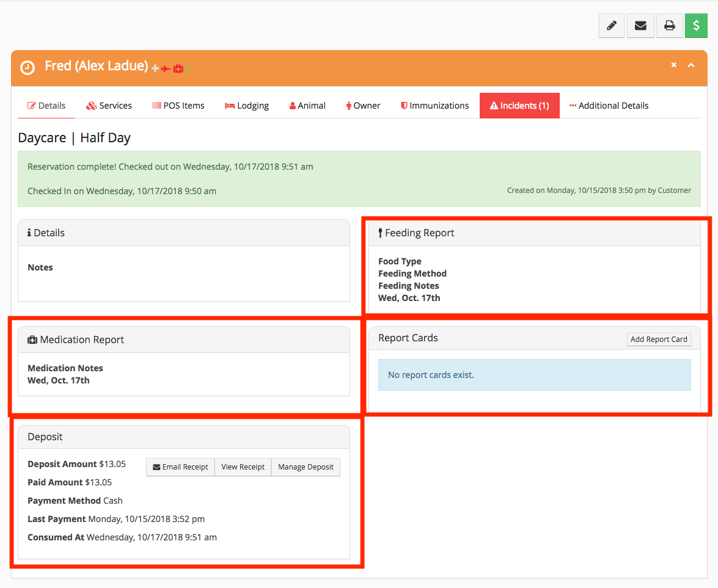Image resolution: width=718 pixels, height=588 pixels.
Task: Click the Deposit Amount $13.05 line
Action: point(76,464)
